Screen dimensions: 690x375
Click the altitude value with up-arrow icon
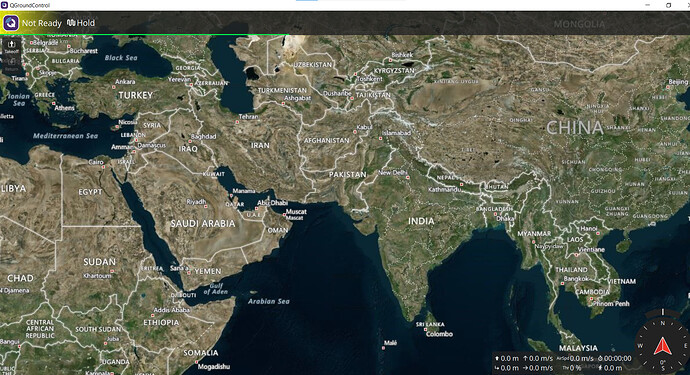tap(507, 359)
